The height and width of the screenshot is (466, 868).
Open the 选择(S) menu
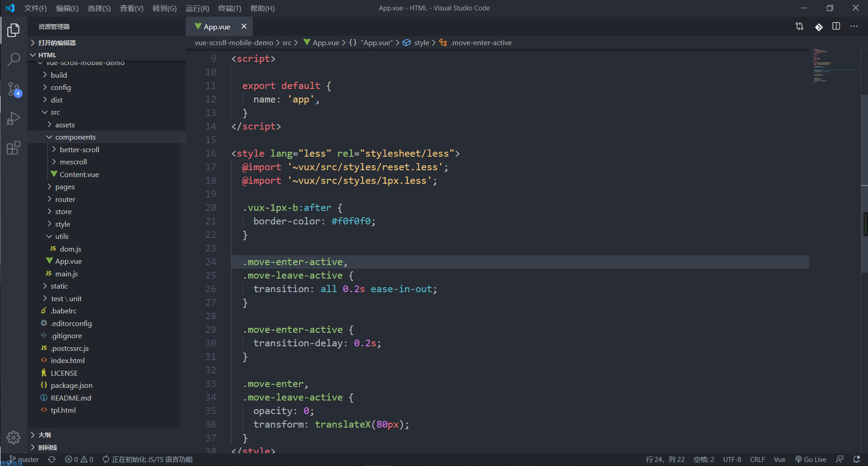point(99,8)
